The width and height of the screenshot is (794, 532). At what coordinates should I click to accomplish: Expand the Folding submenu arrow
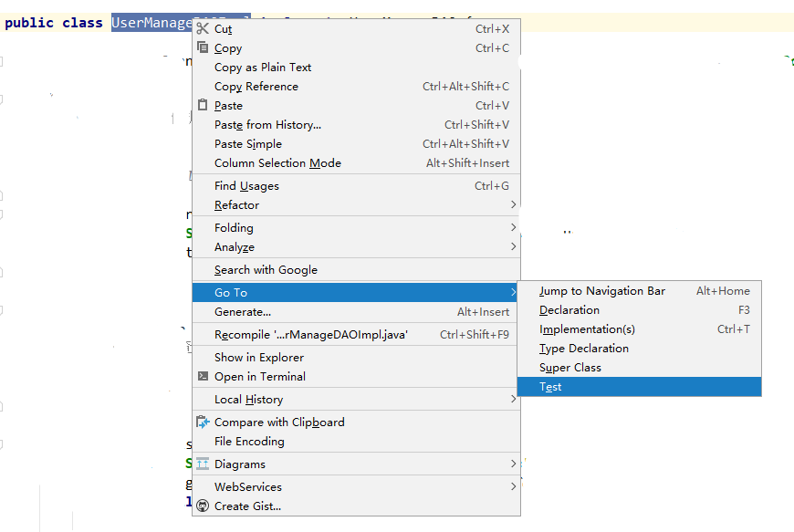(513, 227)
